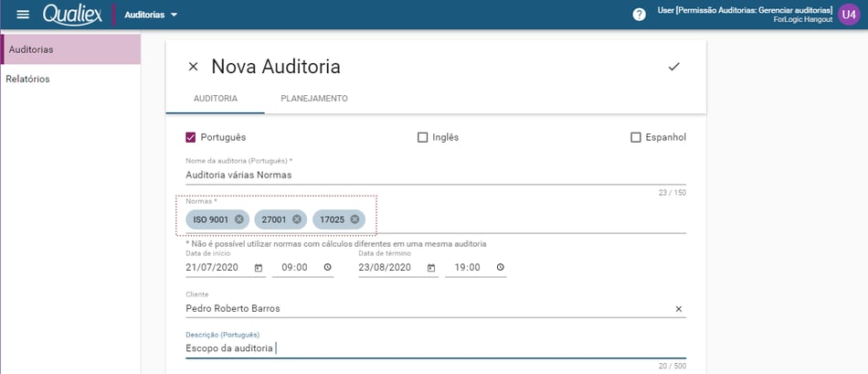Expand the Auditorias module dropdown

(x=151, y=15)
